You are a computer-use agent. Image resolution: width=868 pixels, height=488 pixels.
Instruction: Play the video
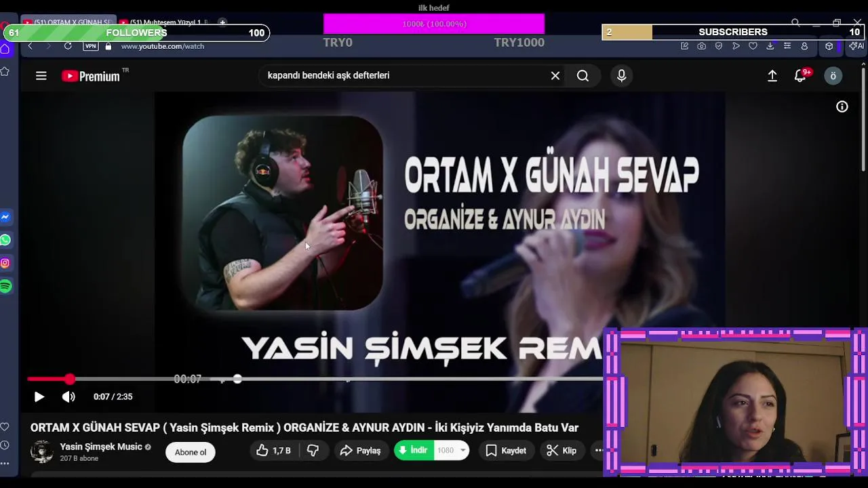coord(39,397)
